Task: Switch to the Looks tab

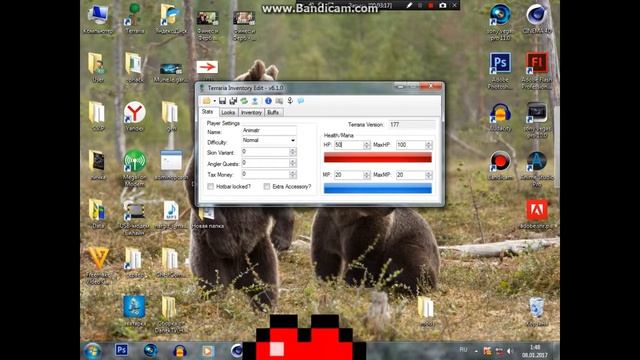Action: pyautogui.click(x=228, y=112)
